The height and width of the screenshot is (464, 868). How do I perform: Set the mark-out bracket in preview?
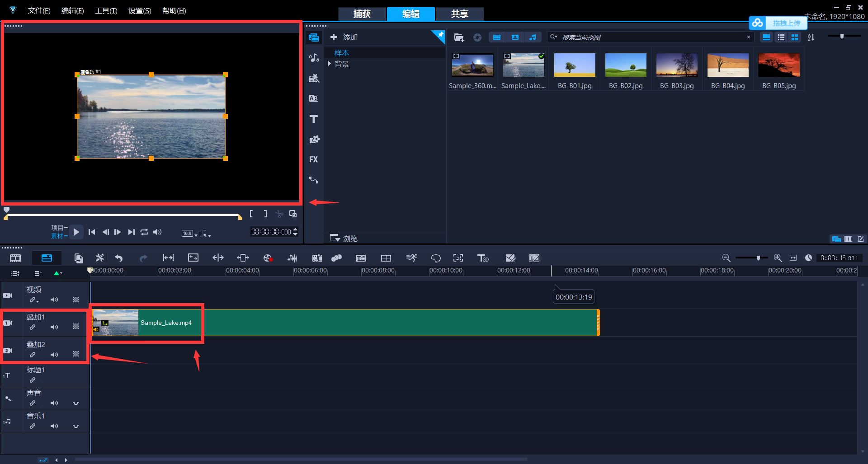(x=265, y=214)
